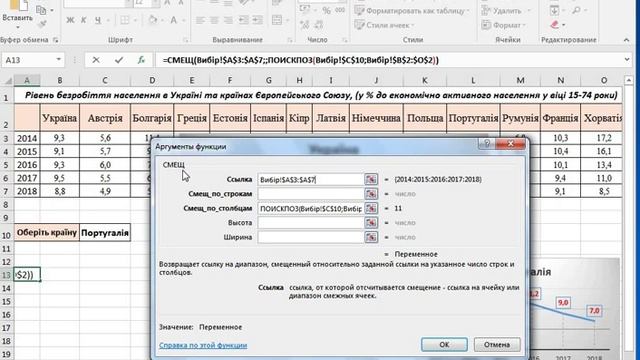Click the cell borders icon
The width and height of the screenshot is (640, 360).
click(124, 20)
